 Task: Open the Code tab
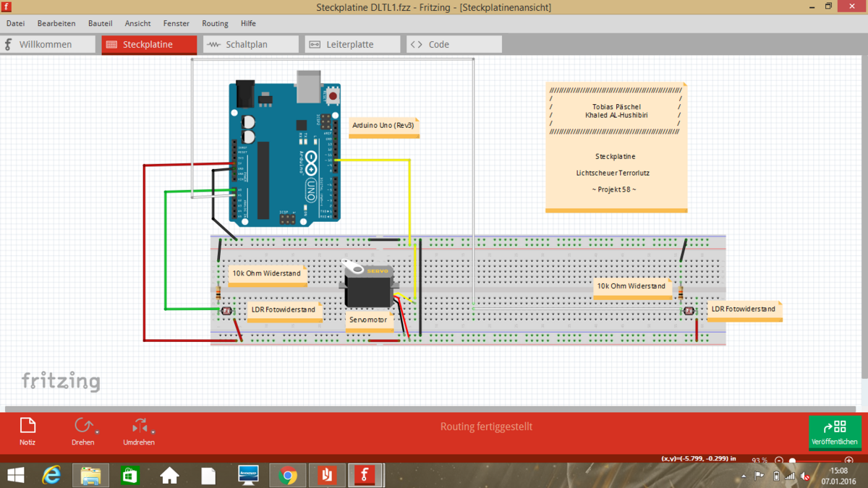pyautogui.click(x=454, y=44)
